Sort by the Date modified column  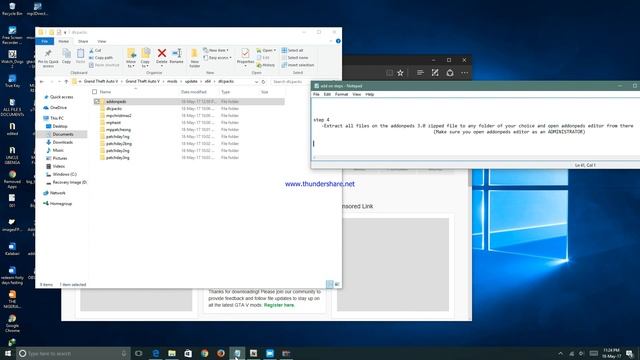[x=194, y=92]
